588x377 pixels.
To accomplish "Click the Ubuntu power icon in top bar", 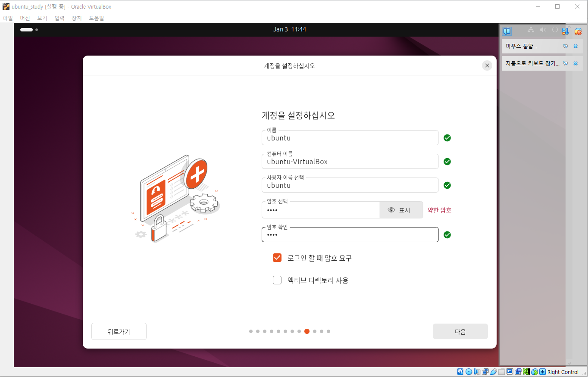I will tap(555, 30).
